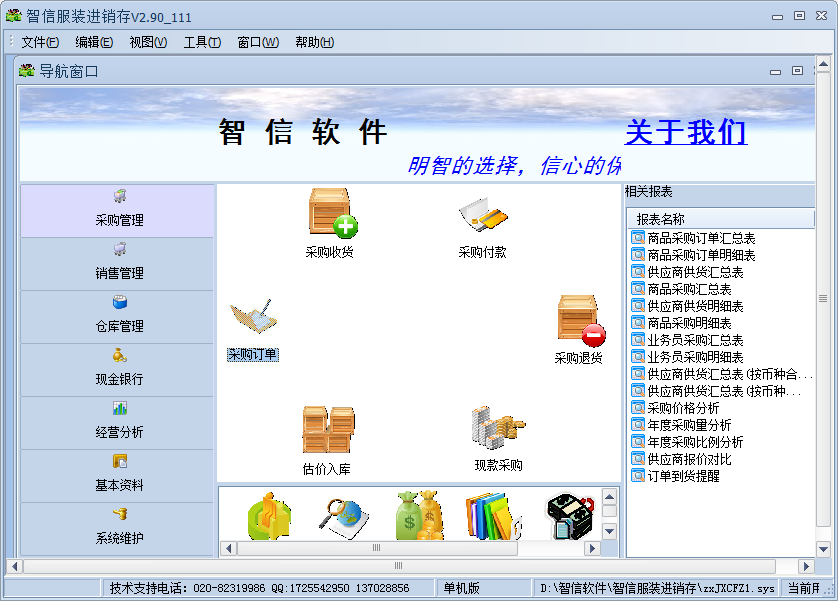Open the 采购收货 purchase receiving icon
838x601 pixels.
[x=331, y=213]
